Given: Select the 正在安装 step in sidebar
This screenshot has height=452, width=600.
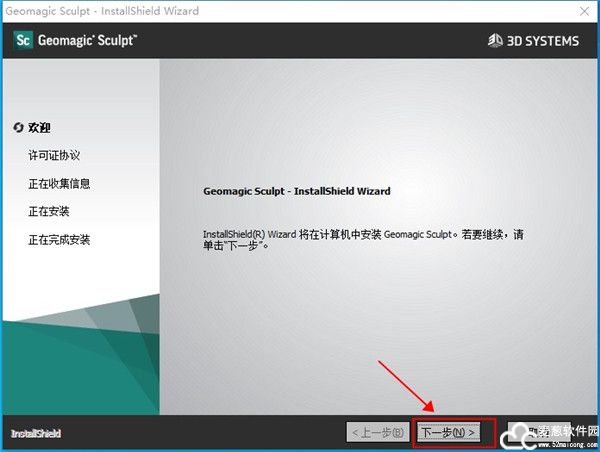Looking at the screenshot, I should [x=49, y=211].
